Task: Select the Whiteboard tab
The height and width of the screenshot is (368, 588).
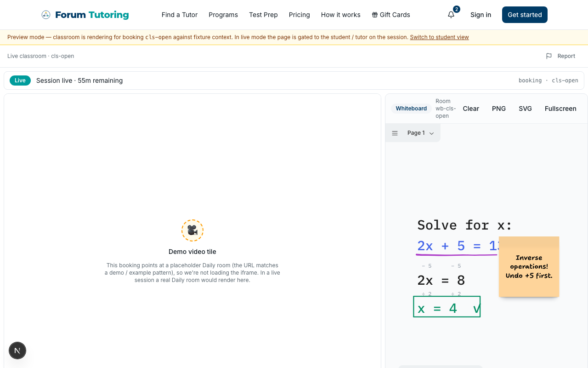Action: coord(411,109)
